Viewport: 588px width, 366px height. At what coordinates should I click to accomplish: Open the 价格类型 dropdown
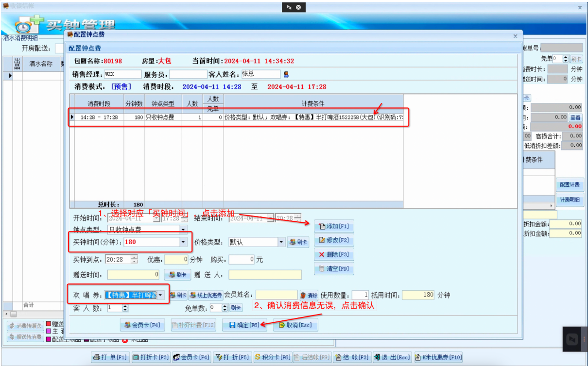[281, 242]
